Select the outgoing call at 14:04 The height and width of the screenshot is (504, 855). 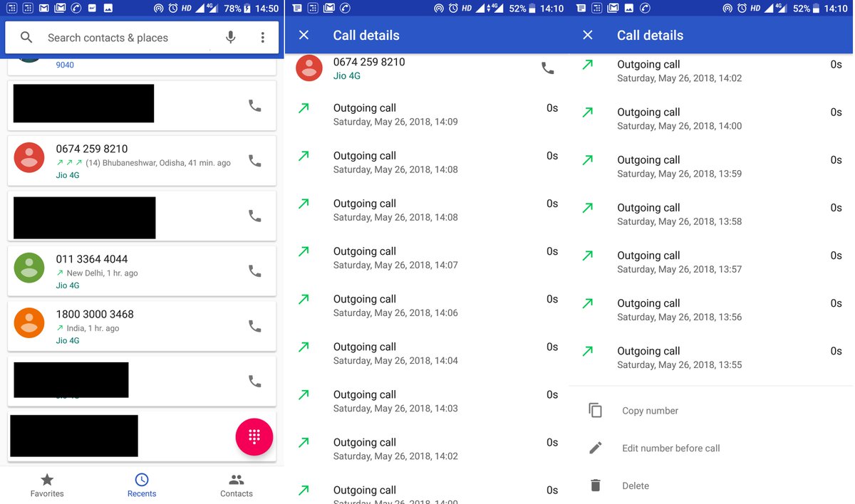pos(427,353)
